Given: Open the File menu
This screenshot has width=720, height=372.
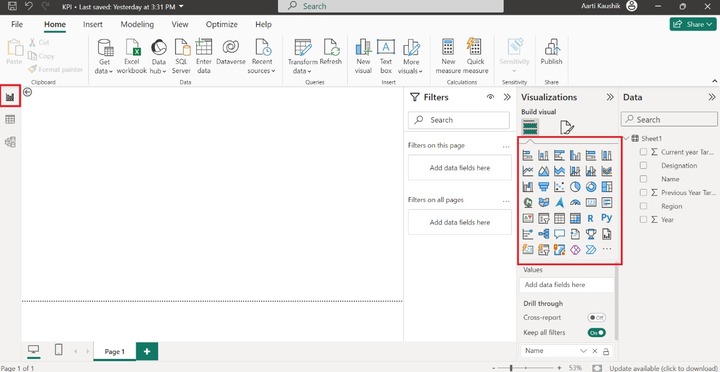Looking at the screenshot, I should [x=17, y=24].
